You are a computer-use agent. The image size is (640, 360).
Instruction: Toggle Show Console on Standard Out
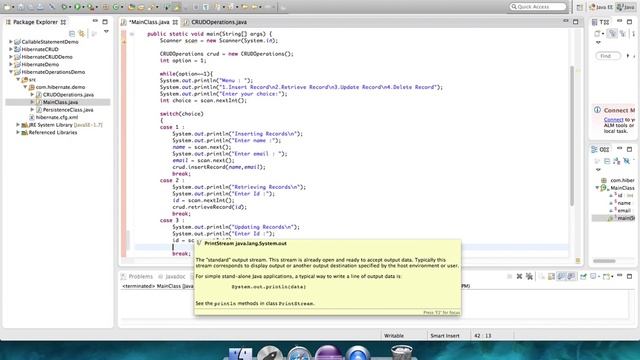coord(561,276)
